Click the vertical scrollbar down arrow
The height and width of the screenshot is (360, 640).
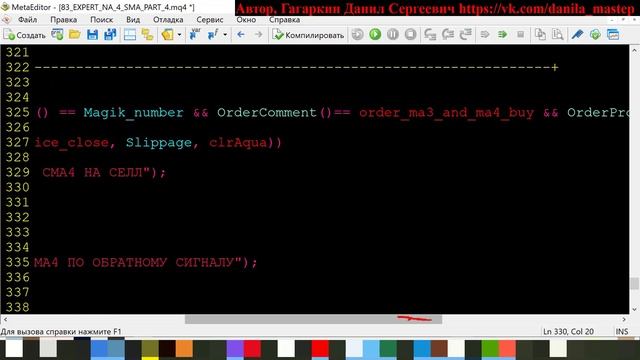click(x=634, y=309)
